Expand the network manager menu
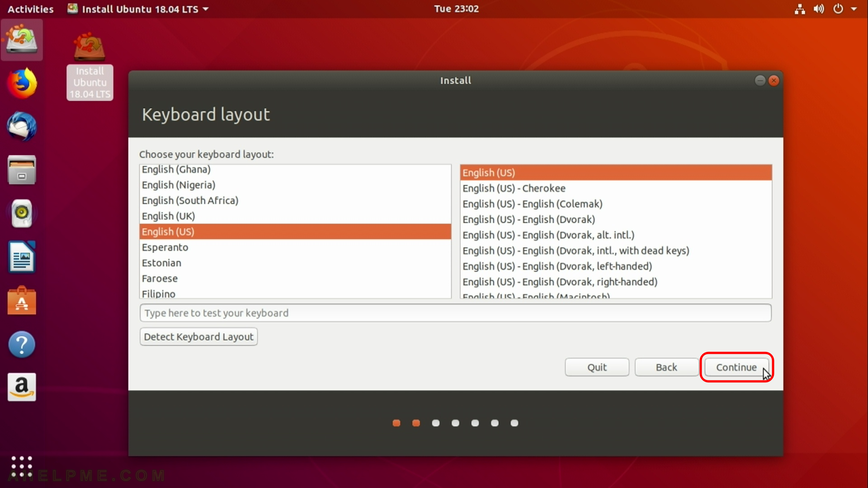Viewport: 868px width, 488px height. click(x=799, y=9)
